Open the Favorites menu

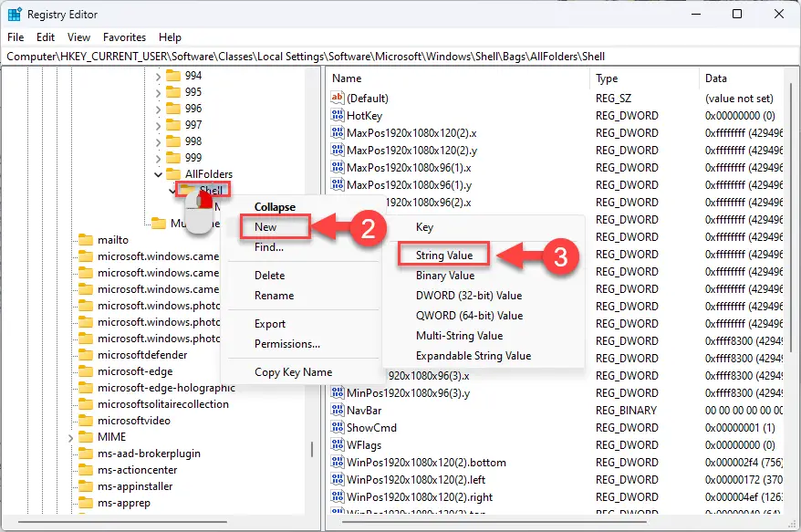(124, 37)
